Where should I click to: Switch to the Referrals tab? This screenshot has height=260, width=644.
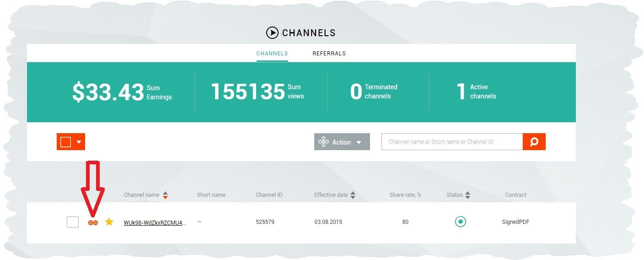point(329,54)
